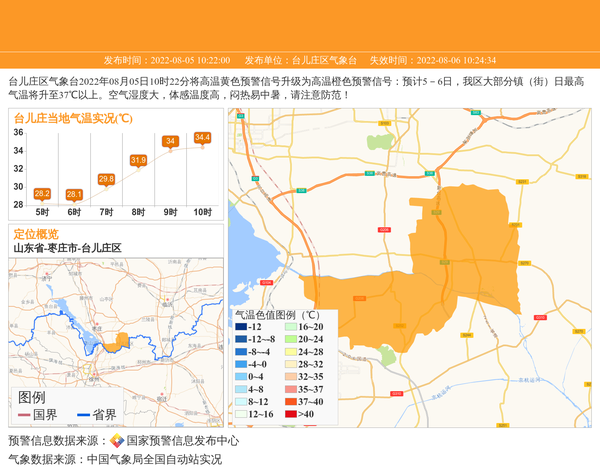Viewport: 600px width, 471px height.
Task: Click the 28.1 data label at 6时
Action: tap(74, 194)
